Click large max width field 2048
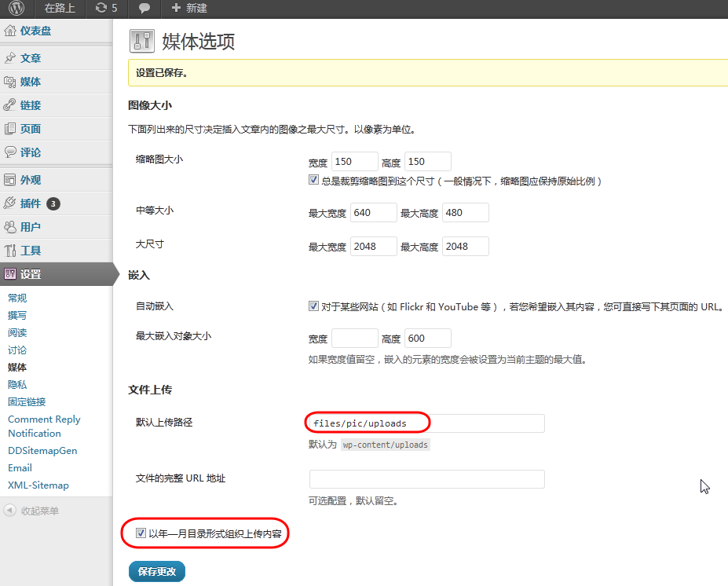Image resolution: width=728 pixels, height=586 pixels. click(374, 247)
